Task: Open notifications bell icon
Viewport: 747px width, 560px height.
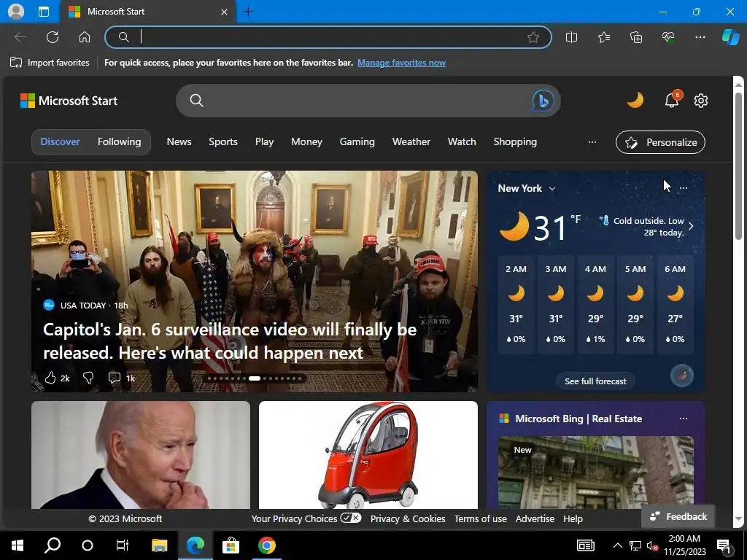Action: coord(672,101)
